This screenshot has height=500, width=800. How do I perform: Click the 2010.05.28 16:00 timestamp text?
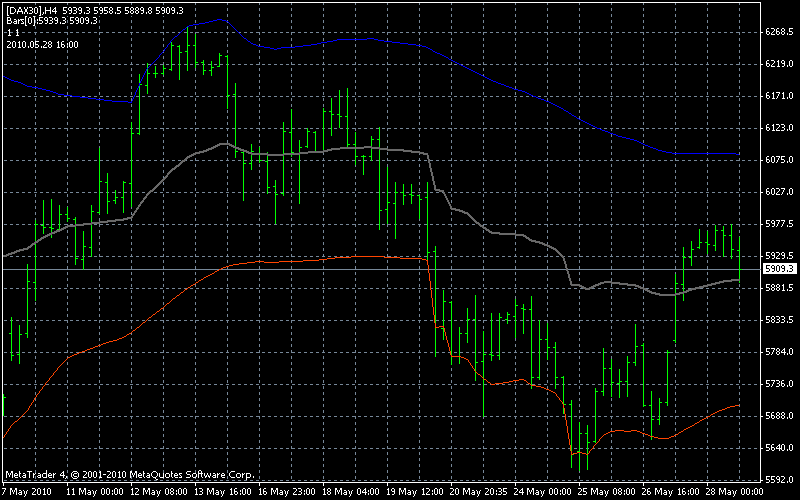[42, 45]
